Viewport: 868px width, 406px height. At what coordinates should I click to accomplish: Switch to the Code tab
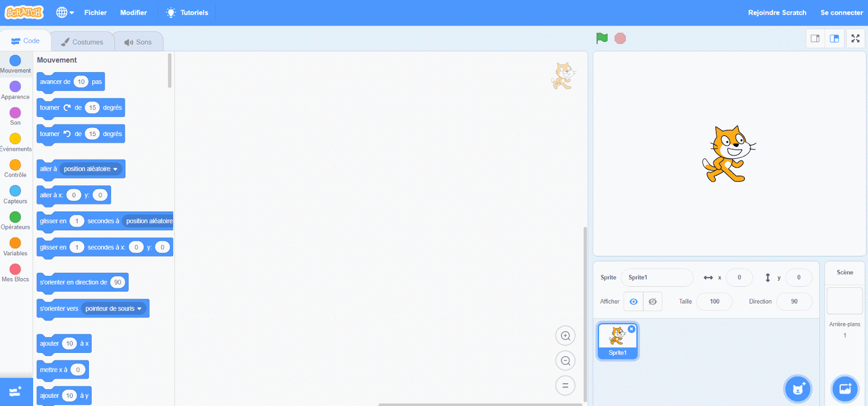(25, 41)
